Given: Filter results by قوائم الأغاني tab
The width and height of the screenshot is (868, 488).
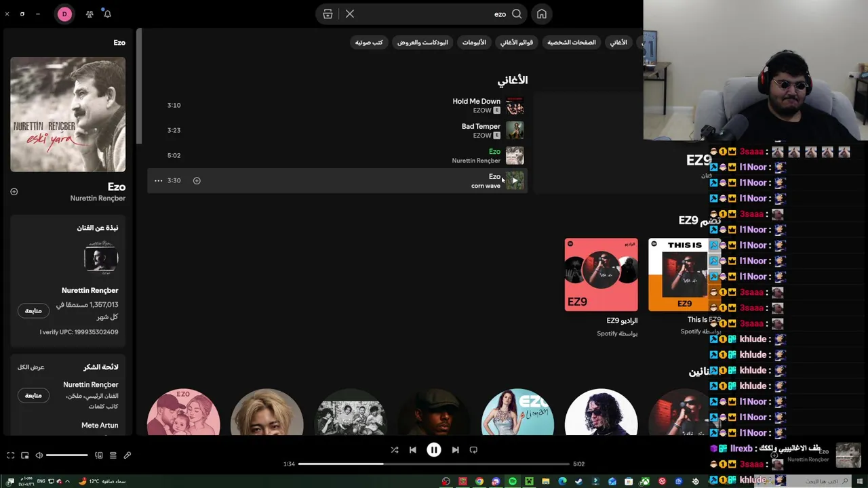Looking at the screenshot, I should 517,42.
